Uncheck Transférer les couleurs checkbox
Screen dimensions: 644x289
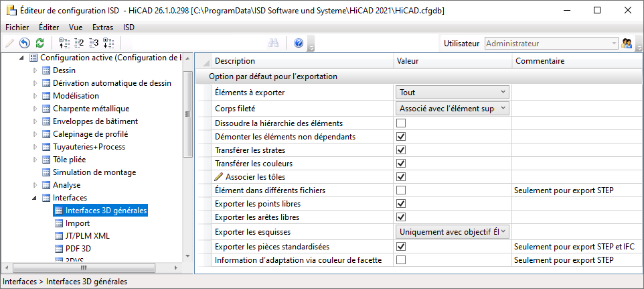[401, 164]
